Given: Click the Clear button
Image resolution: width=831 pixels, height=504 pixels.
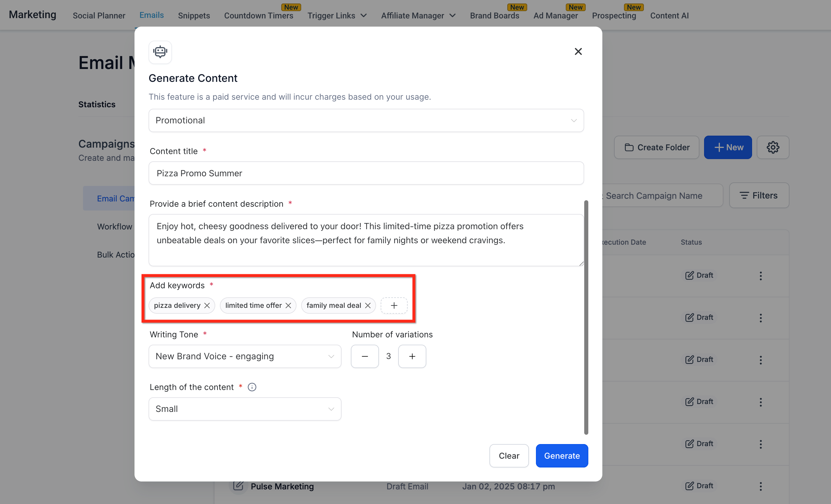Looking at the screenshot, I should 508,456.
